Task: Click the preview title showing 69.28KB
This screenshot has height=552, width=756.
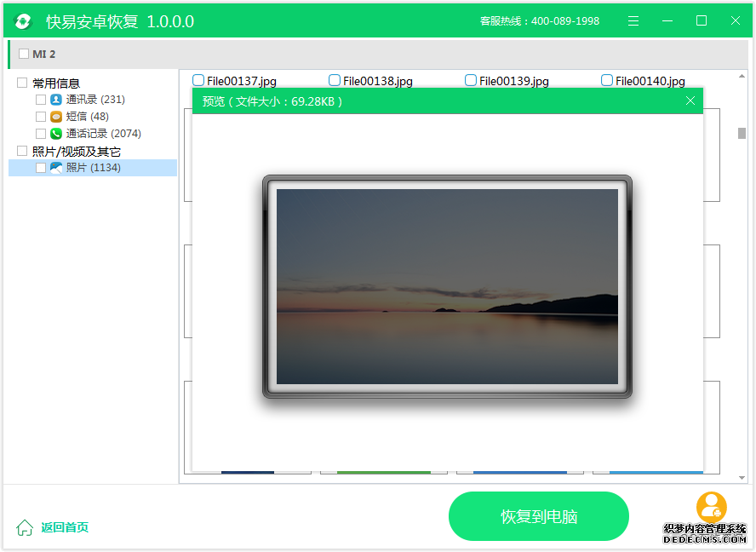Action: 272,101
